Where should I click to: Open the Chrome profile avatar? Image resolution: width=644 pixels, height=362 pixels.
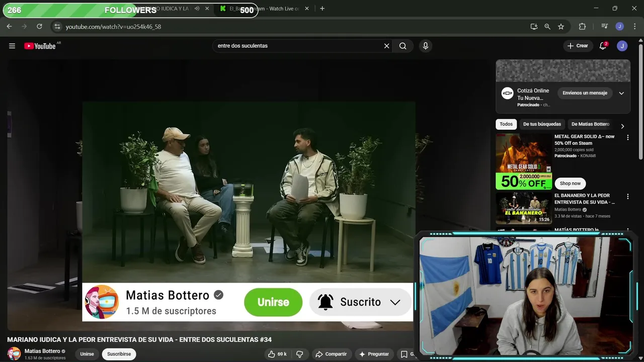[620, 27]
